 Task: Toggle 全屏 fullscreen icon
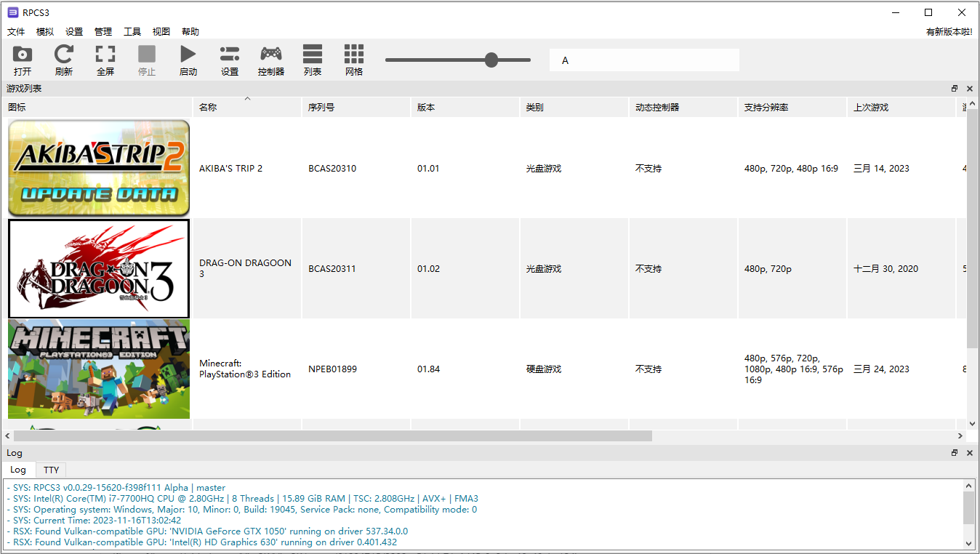105,54
